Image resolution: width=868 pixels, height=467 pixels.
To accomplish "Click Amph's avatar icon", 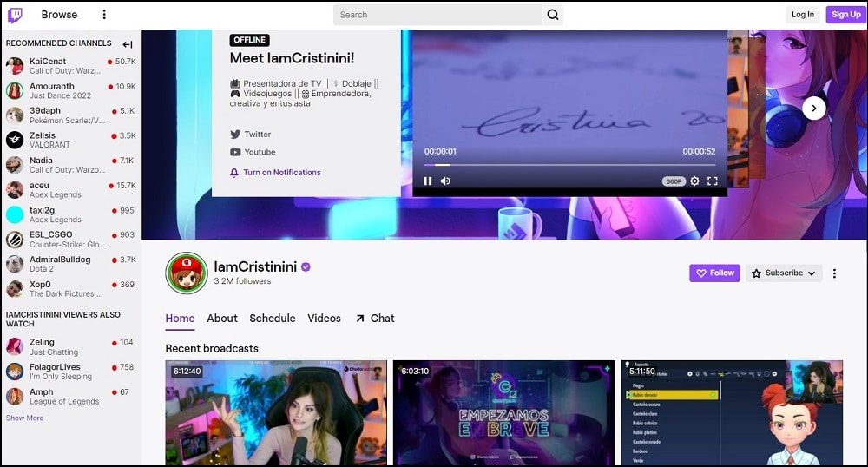I will [x=15, y=396].
